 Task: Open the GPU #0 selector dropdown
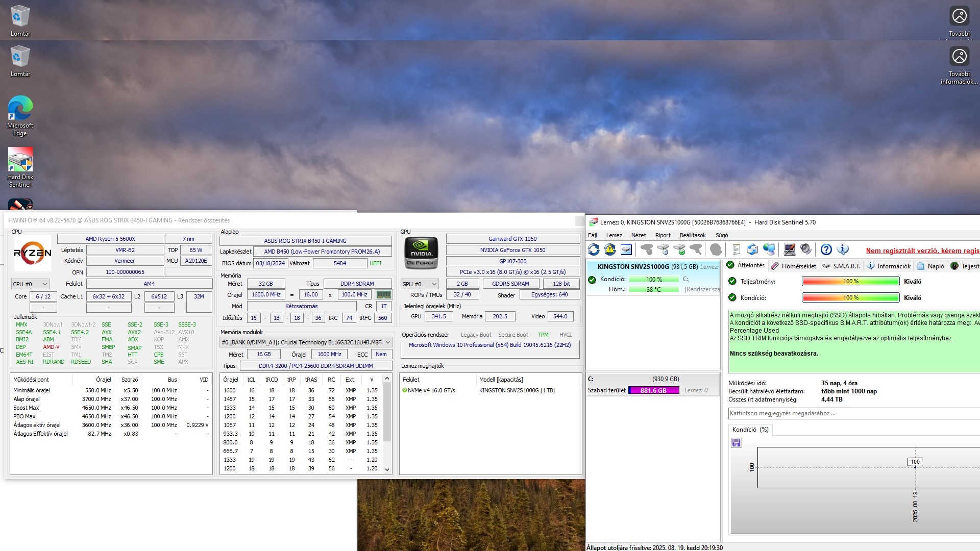420,284
